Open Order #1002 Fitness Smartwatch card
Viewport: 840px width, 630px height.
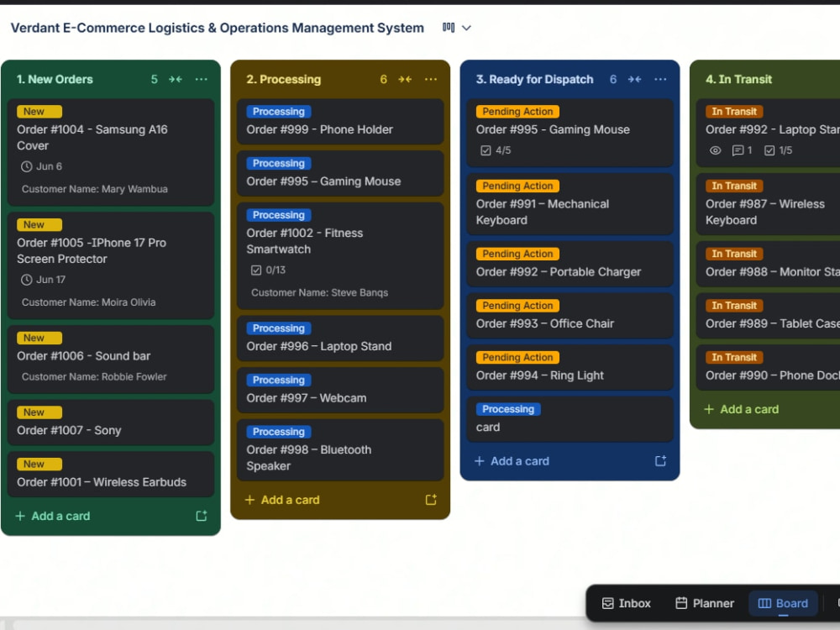tap(340, 256)
